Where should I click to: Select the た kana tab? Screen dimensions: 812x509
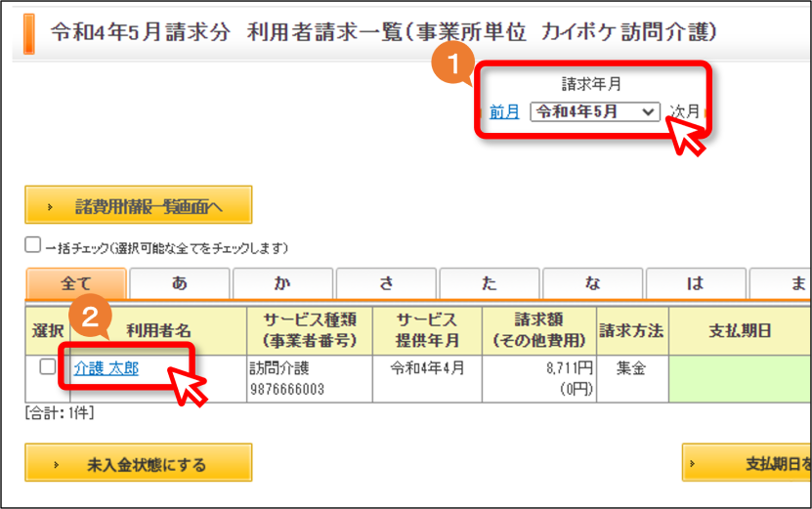coord(490,283)
